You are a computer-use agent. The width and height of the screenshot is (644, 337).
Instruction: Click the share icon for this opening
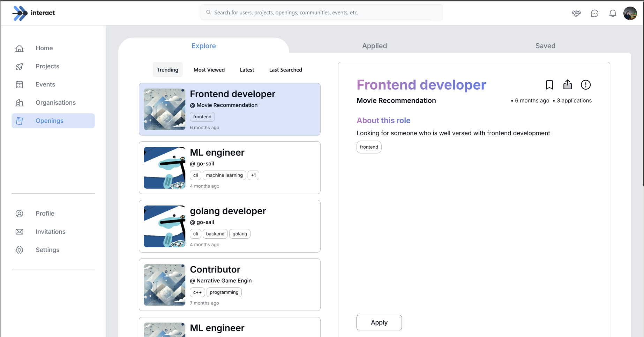pos(567,85)
